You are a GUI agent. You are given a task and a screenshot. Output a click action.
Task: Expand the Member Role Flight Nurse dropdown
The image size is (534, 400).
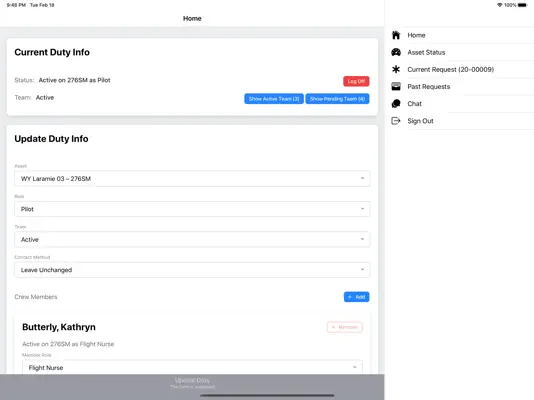192,368
